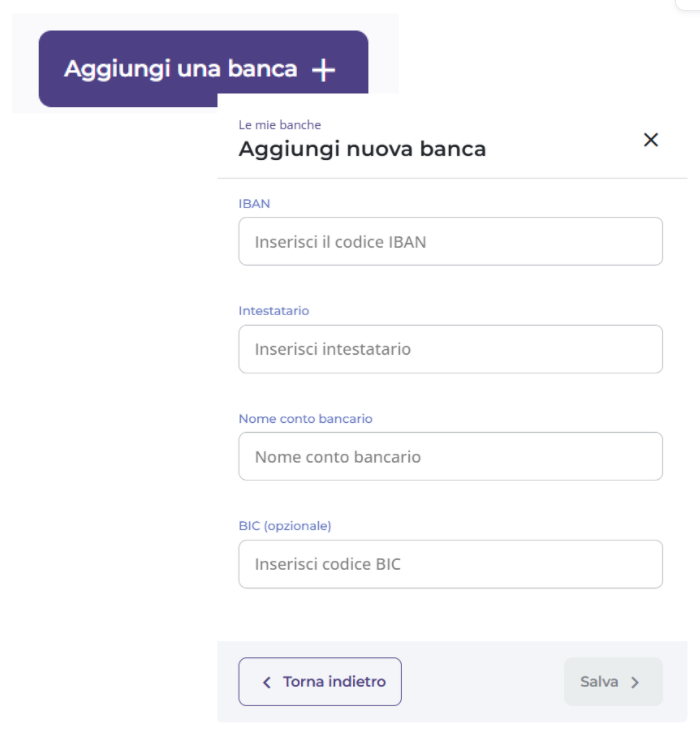Click the gray footer bar between the buttons
This screenshot has width=700, height=749.
point(482,682)
